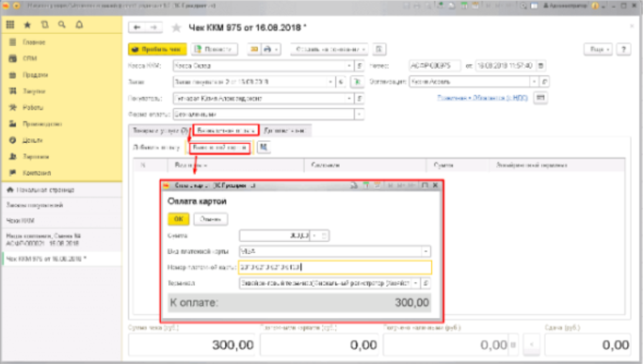
Task: Click the payment card number input field
Action: pyautogui.click(x=335, y=267)
